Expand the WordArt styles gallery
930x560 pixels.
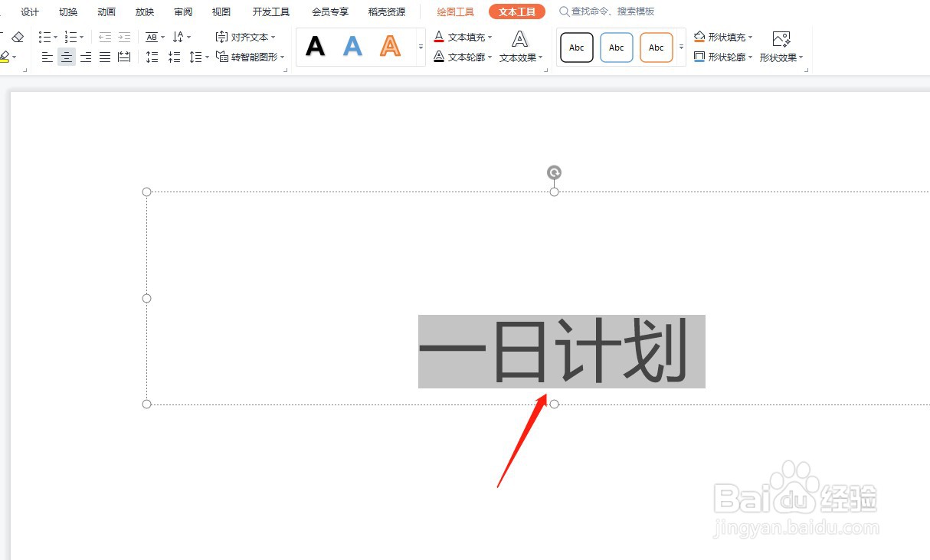pos(421,47)
